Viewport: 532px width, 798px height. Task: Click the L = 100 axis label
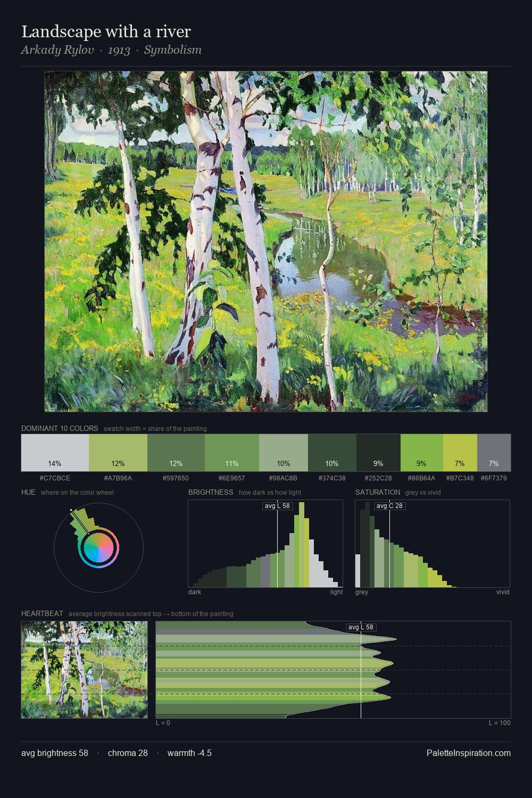[500, 723]
